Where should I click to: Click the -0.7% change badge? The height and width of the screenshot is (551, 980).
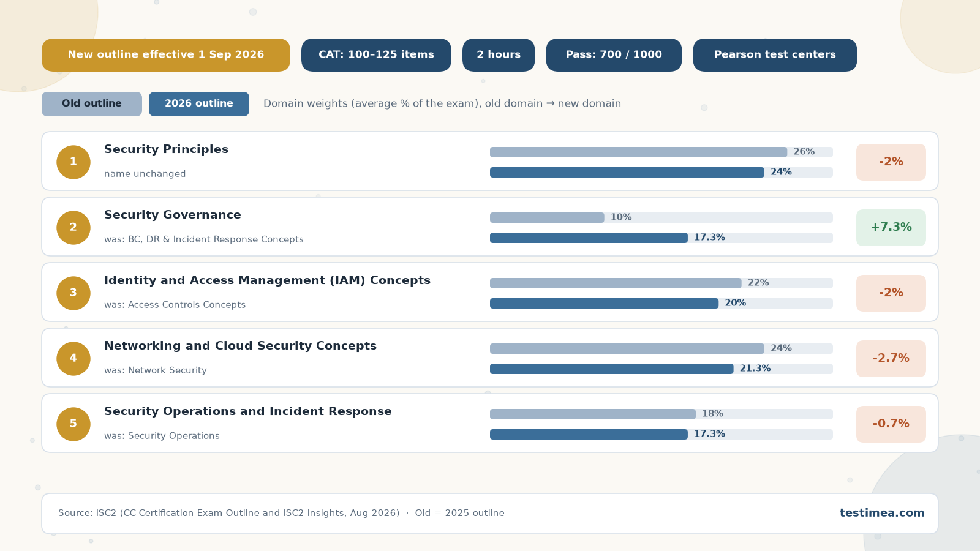point(891,424)
